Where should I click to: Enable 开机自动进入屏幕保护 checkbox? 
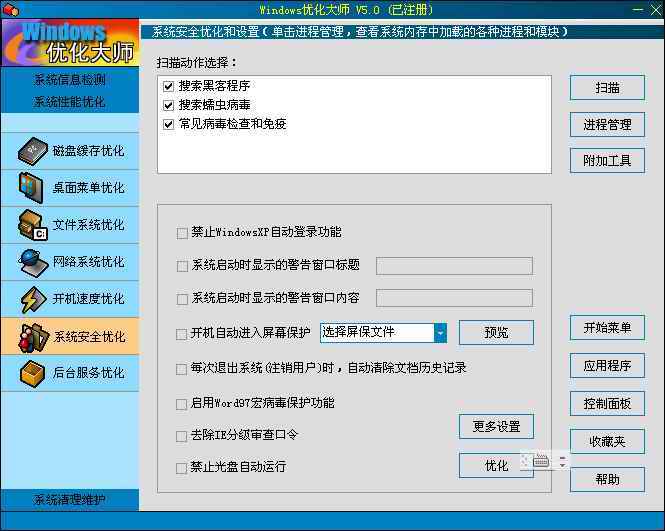point(182,334)
